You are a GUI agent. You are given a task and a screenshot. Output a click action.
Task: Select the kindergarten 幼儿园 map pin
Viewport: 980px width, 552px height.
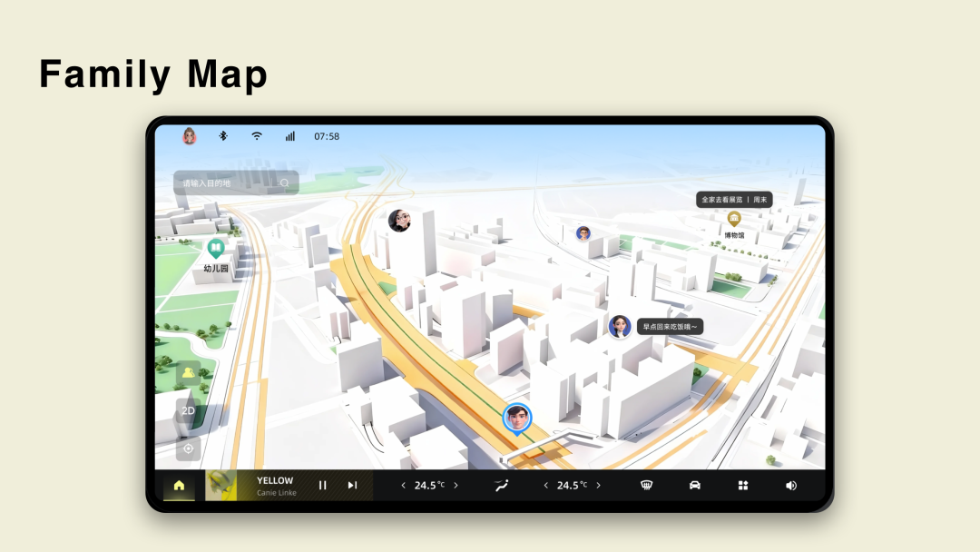tap(216, 249)
